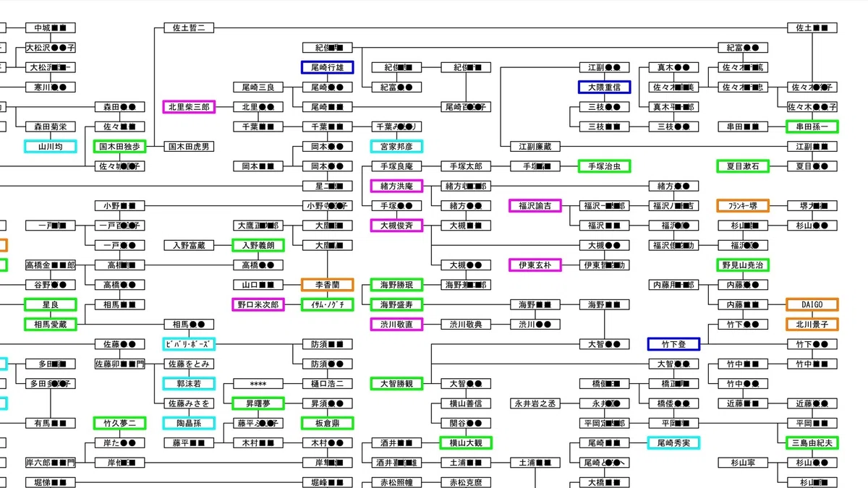
Task: Select the 江副廉蔵 name box
Action: (535, 146)
